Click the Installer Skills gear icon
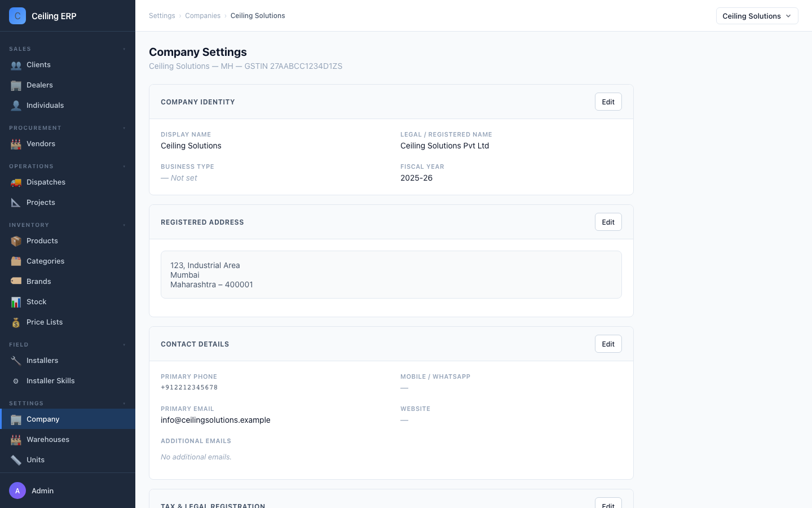The height and width of the screenshot is (508, 812). coord(16,381)
